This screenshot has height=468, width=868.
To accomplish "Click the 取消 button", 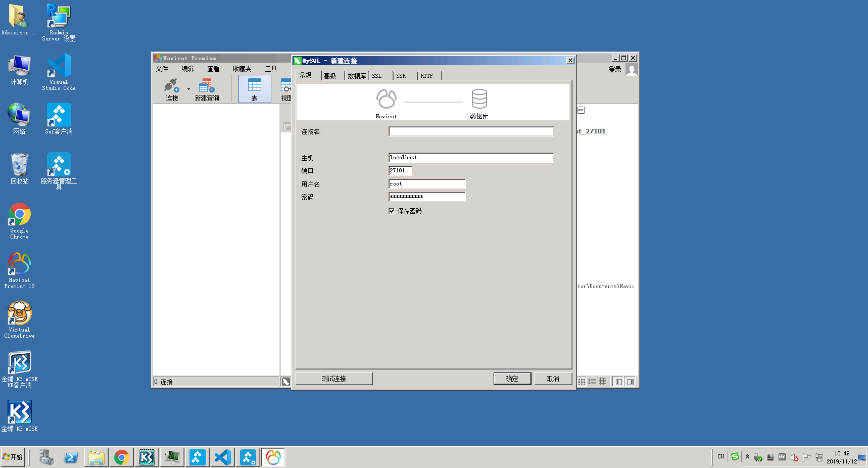I will [553, 379].
